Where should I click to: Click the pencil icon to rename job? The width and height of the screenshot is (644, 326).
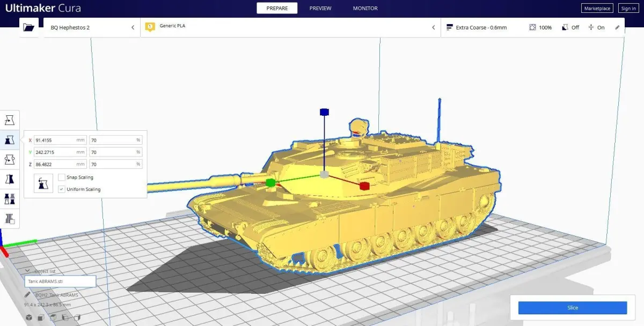click(x=27, y=295)
